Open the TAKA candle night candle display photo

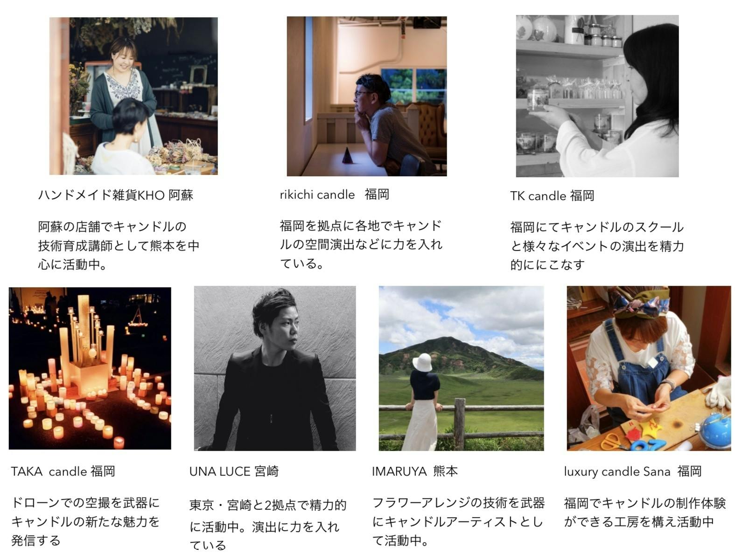[x=90, y=368]
